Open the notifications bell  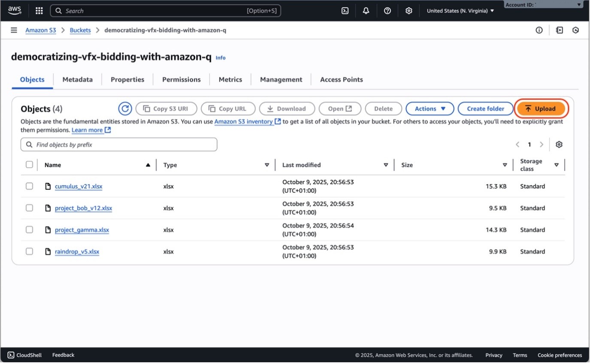click(x=366, y=11)
